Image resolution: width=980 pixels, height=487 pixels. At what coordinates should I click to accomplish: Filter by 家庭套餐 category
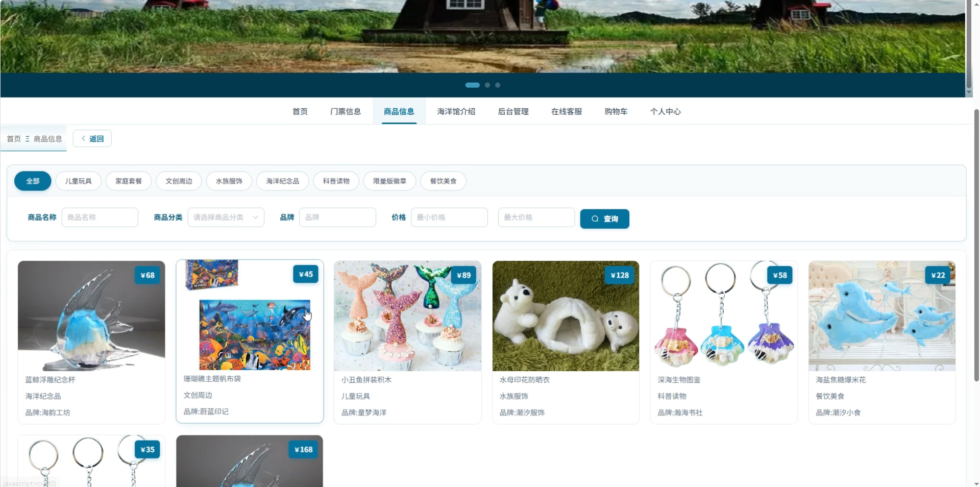[x=129, y=181]
